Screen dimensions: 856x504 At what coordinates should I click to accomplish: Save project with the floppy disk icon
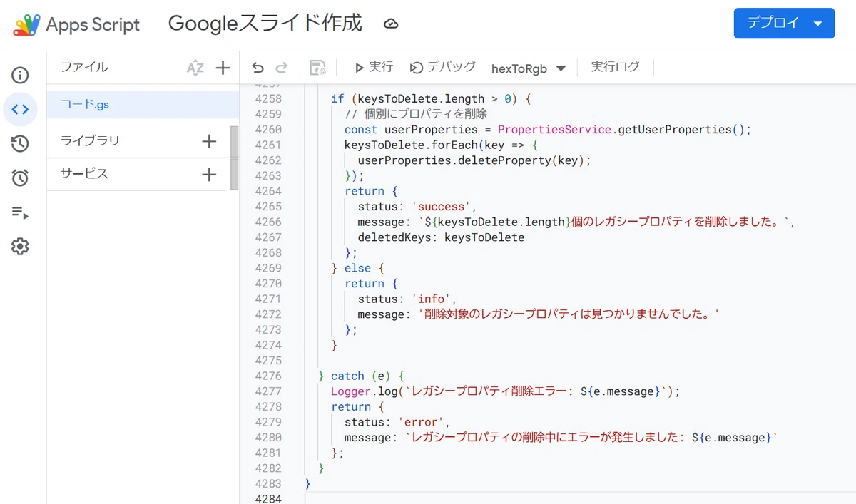[317, 68]
